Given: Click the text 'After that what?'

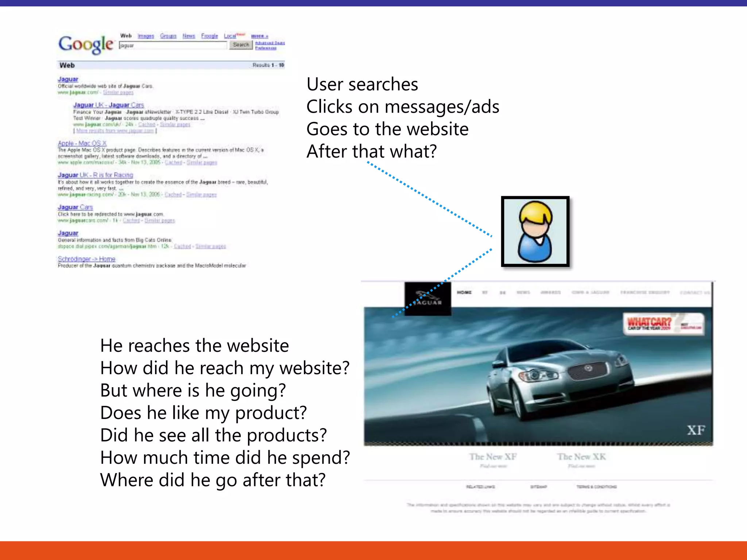Looking at the screenshot, I should click(372, 151).
